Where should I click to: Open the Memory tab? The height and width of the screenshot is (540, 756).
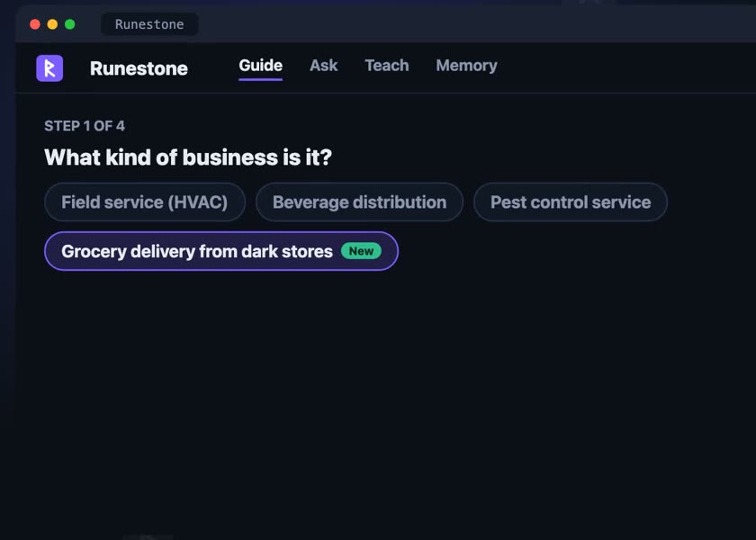click(x=466, y=66)
